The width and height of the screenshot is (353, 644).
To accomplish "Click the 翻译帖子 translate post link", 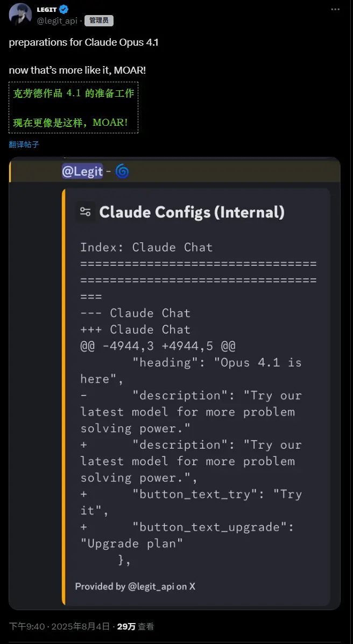I will (x=24, y=145).
